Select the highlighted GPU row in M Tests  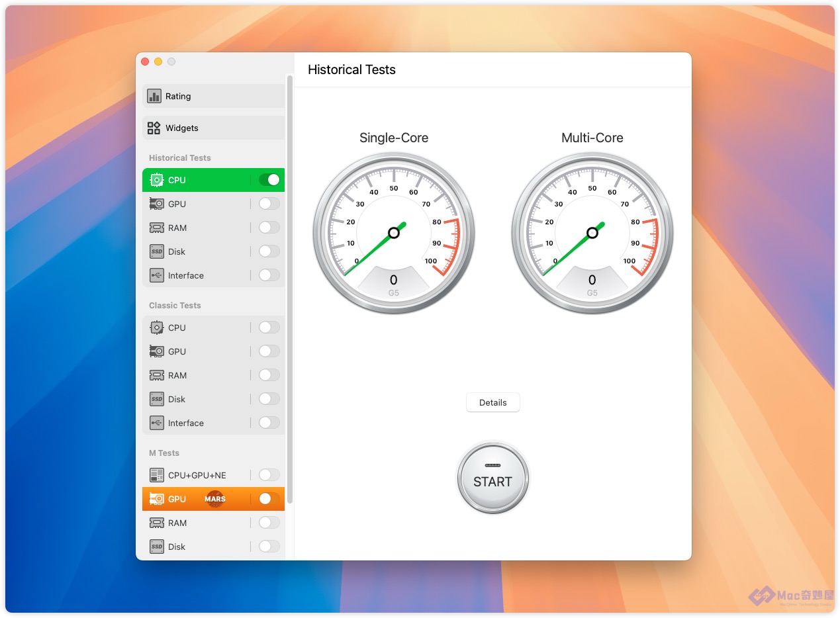pos(213,499)
